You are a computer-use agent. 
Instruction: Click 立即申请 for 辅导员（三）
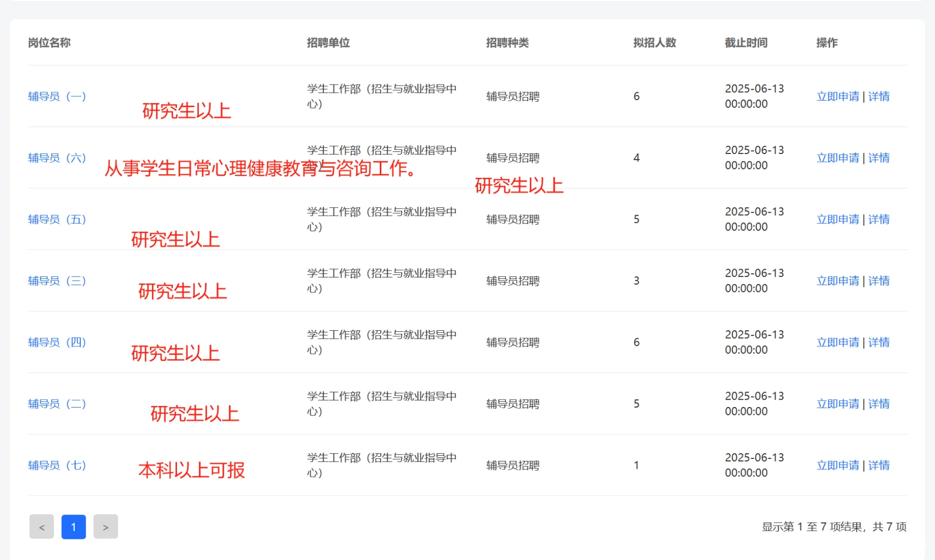click(x=837, y=281)
